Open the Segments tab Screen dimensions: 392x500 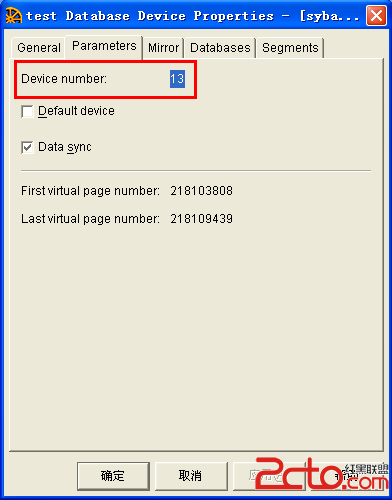[x=290, y=48]
